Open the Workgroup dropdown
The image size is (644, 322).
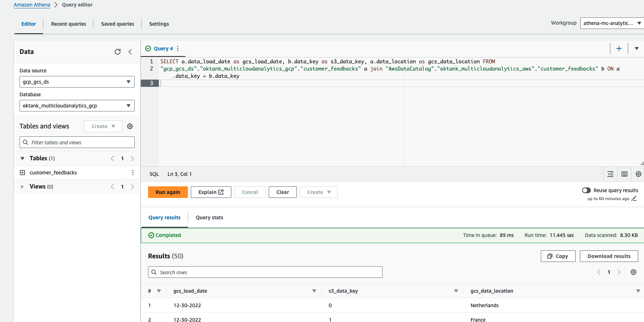click(612, 23)
